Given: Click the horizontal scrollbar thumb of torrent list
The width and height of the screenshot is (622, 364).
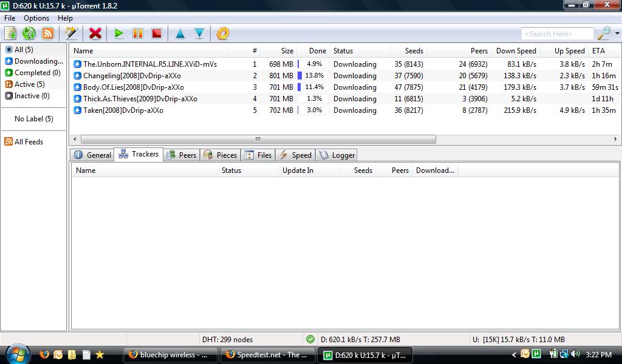Looking at the screenshot, I should pos(258,139).
